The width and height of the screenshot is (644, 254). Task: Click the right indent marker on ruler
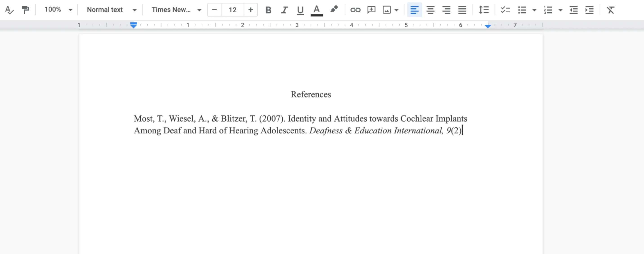[x=488, y=26]
